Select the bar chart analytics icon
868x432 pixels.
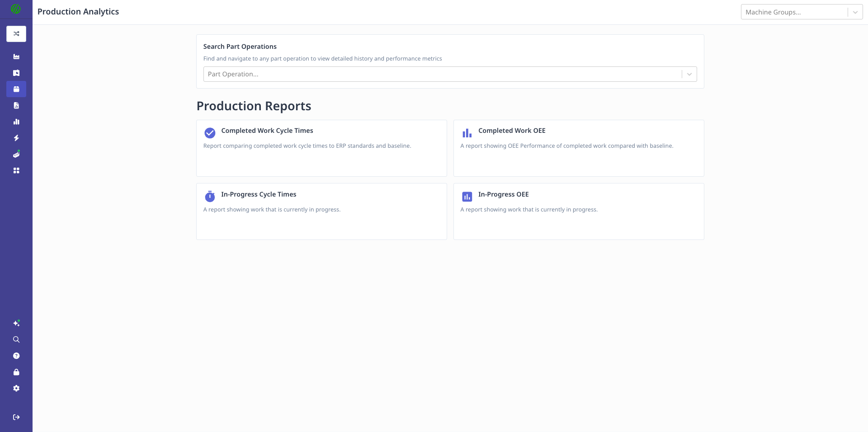click(16, 122)
